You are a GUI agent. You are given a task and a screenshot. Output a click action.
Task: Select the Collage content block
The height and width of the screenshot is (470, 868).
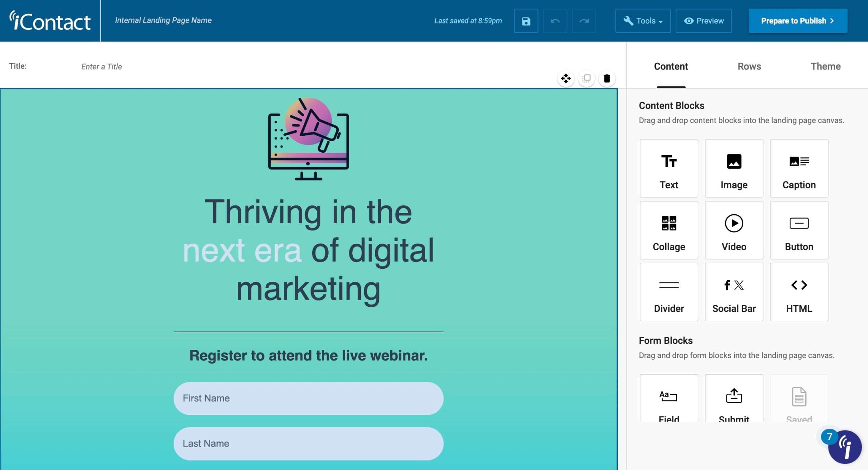tap(669, 230)
